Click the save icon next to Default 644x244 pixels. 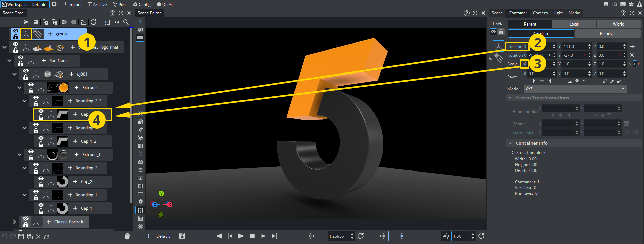[182, 236]
